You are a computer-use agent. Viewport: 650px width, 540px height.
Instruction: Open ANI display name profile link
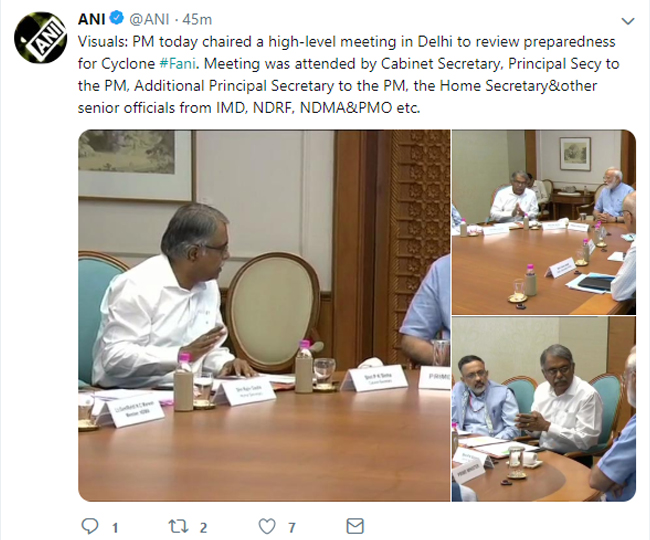[x=92, y=19]
